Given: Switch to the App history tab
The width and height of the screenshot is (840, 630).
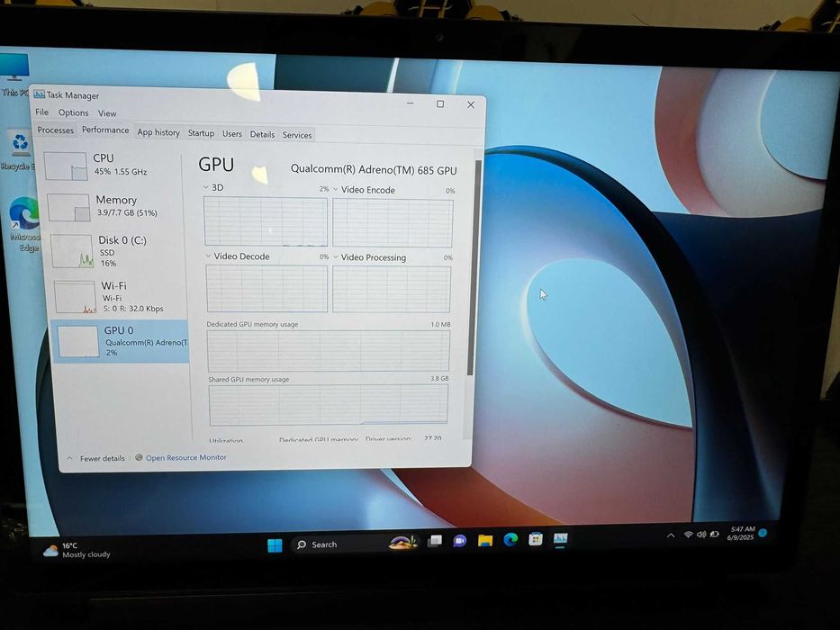Looking at the screenshot, I should [x=158, y=132].
